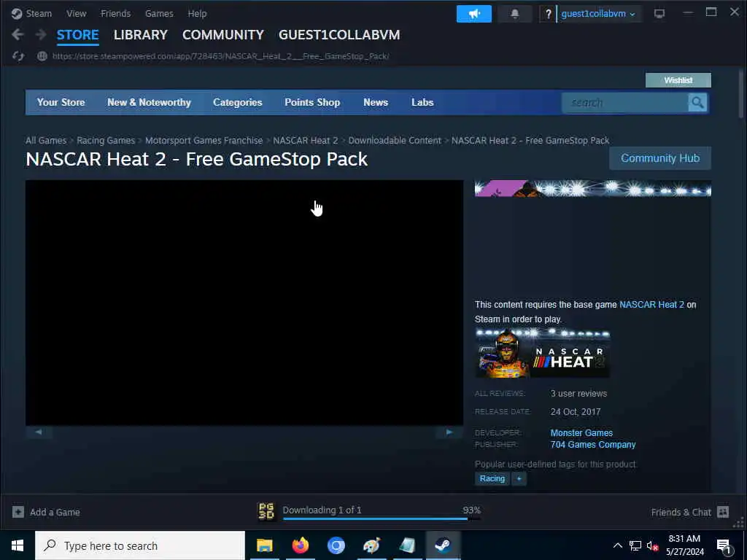Click the magnifier search button in store
This screenshot has height=560, width=747.
[x=697, y=102]
